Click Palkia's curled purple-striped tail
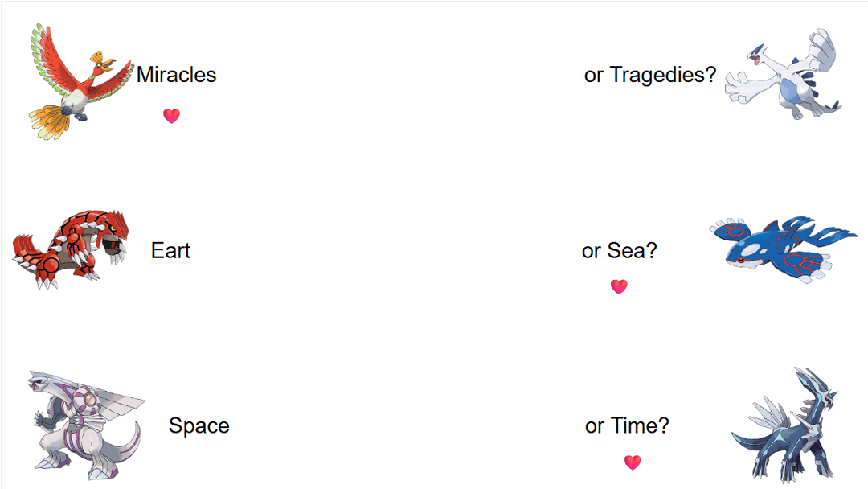The image size is (868, 489). coord(129,450)
